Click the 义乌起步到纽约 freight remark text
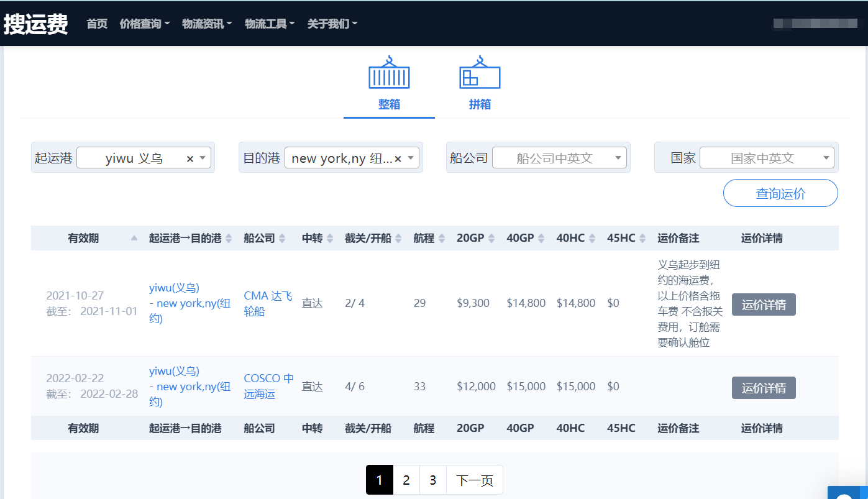This screenshot has width=868, height=499. 689,303
